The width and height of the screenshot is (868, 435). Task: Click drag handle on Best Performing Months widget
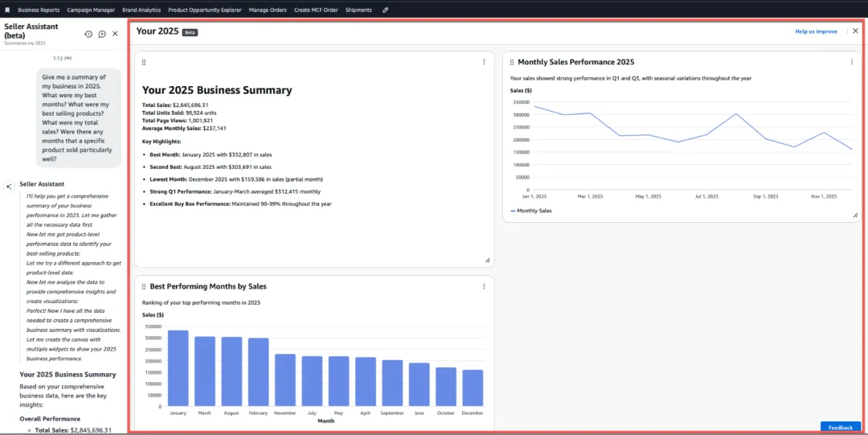tap(144, 286)
